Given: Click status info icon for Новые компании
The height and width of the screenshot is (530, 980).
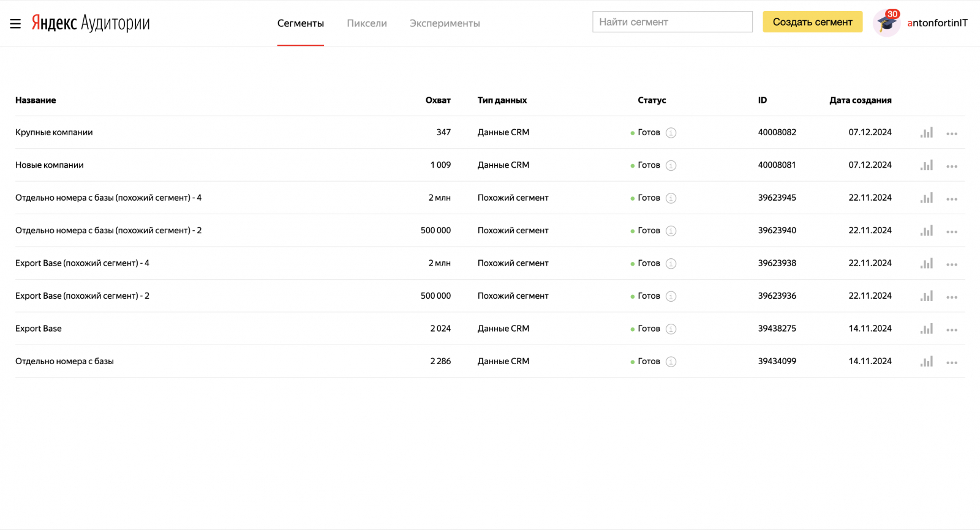Looking at the screenshot, I should click(x=671, y=165).
